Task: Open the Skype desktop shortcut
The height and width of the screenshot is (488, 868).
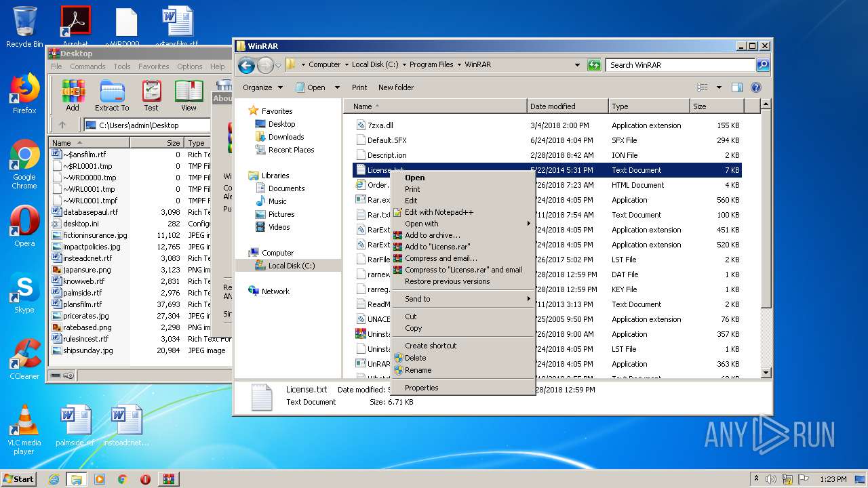Action: (24, 293)
